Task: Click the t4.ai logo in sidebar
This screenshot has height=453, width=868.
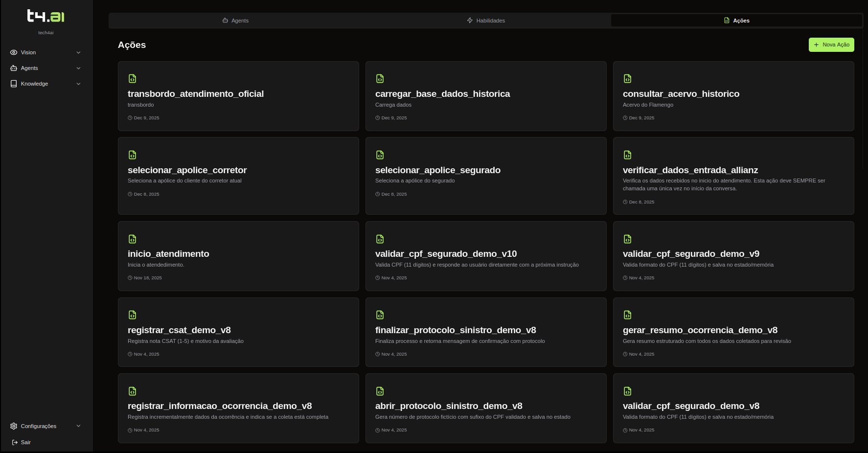Action: coord(46,16)
